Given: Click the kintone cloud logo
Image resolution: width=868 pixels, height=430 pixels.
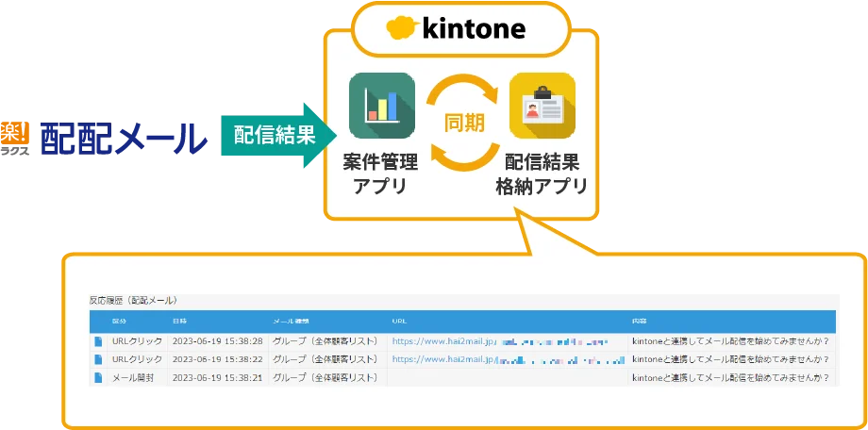Looking at the screenshot, I should click(403, 27).
